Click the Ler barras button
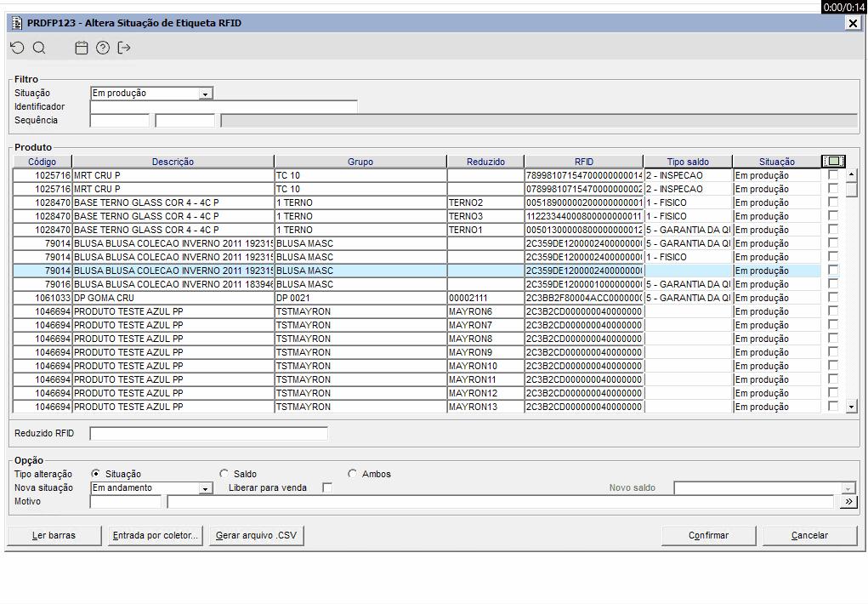This screenshot has width=868, height=604. (54, 535)
